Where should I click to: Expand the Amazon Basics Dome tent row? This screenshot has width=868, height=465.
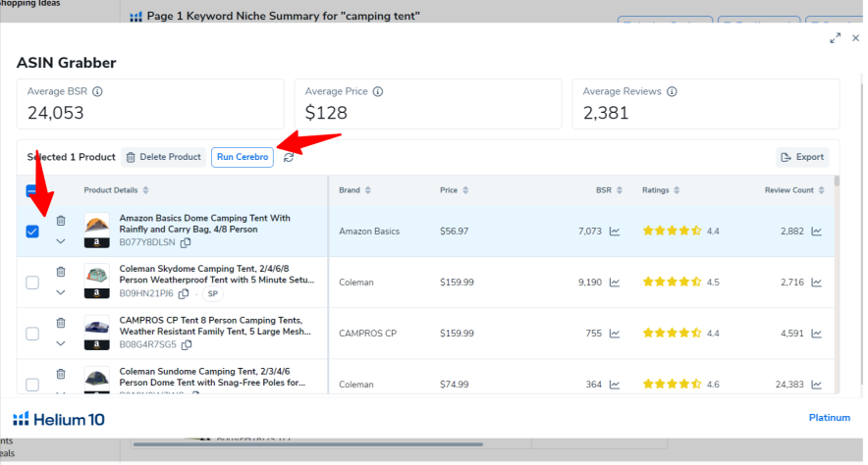pyautogui.click(x=61, y=241)
